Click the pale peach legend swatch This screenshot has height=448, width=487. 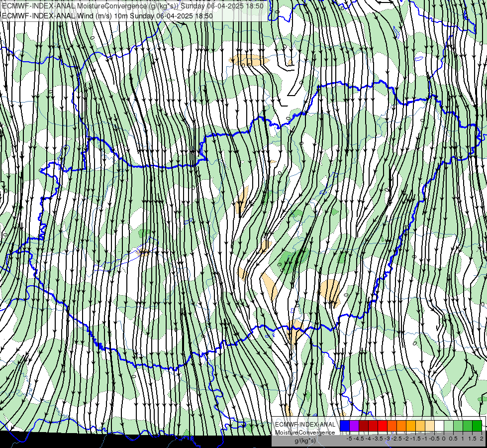(x=429, y=426)
